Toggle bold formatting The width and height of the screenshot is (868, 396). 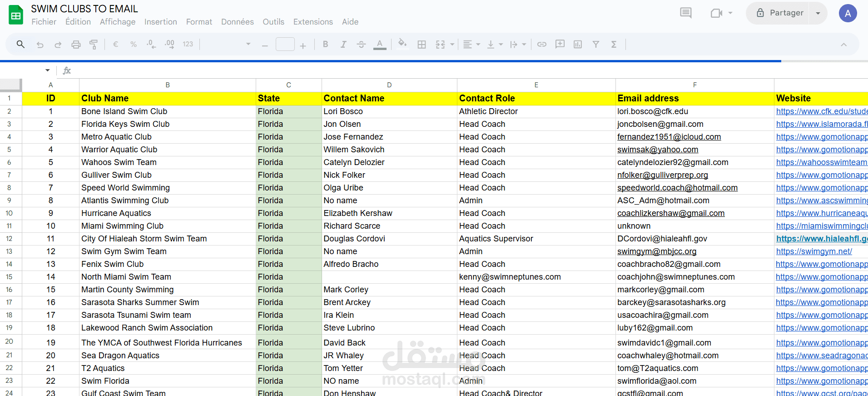[325, 44]
